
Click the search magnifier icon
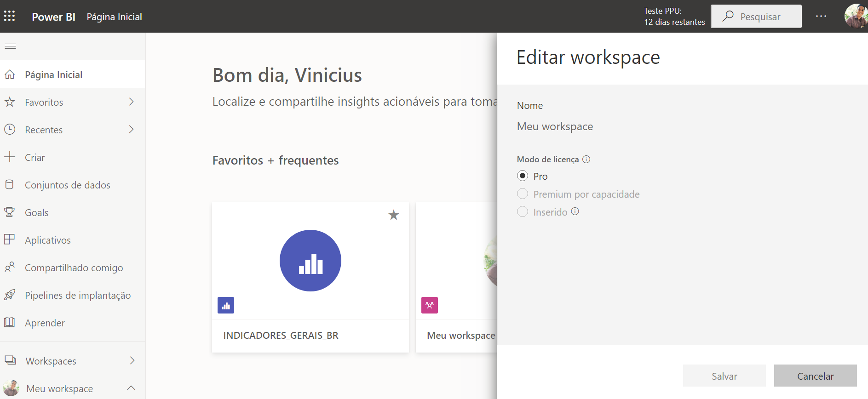[x=728, y=17]
